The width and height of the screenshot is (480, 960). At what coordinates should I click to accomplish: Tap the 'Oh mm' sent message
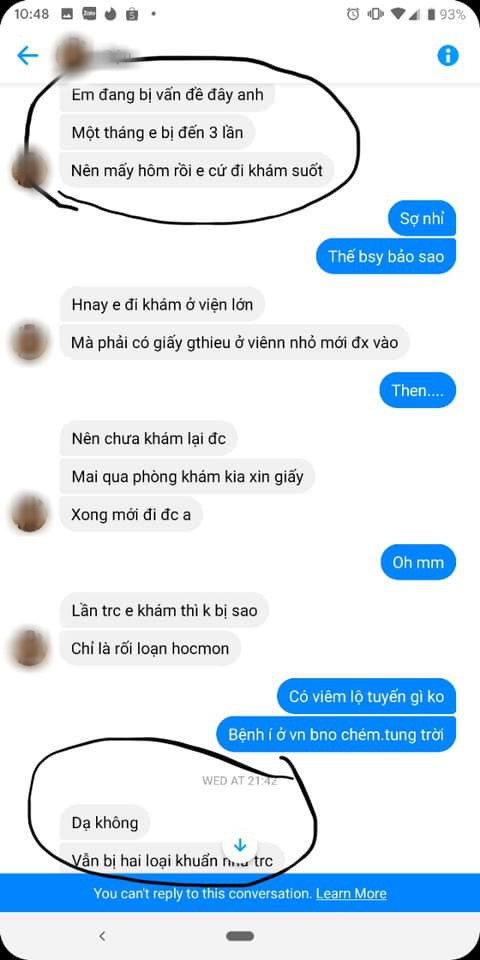pyautogui.click(x=418, y=562)
